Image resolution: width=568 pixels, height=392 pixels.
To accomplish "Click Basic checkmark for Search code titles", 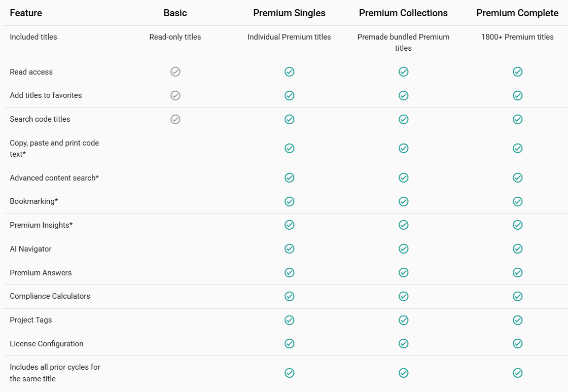I will (175, 119).
